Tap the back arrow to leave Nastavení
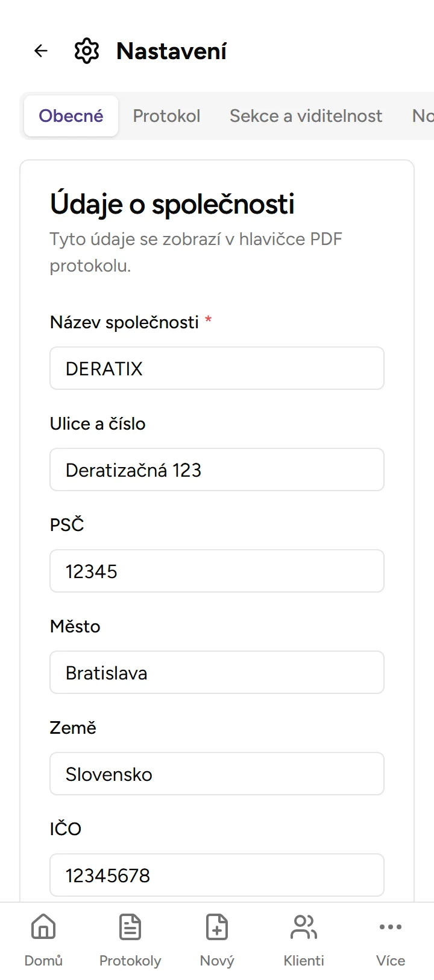 [40, 51]
